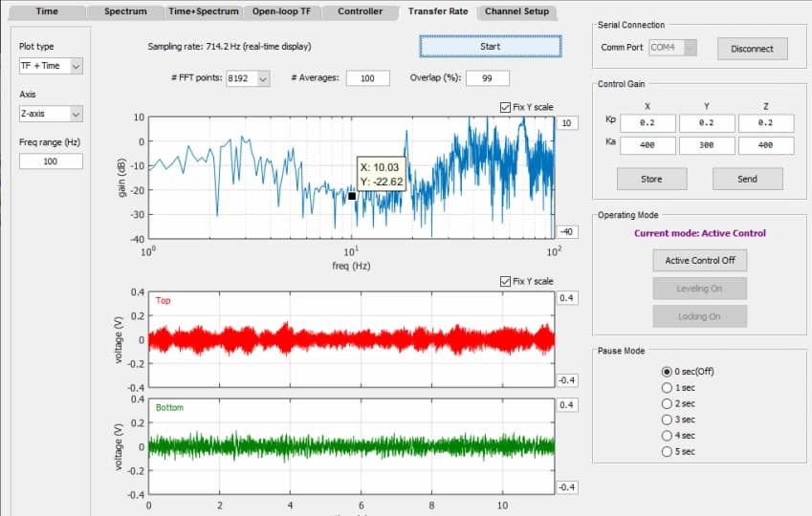Click Bottom plot lower limit -0.4 field
812x516 pixels.
567,487
